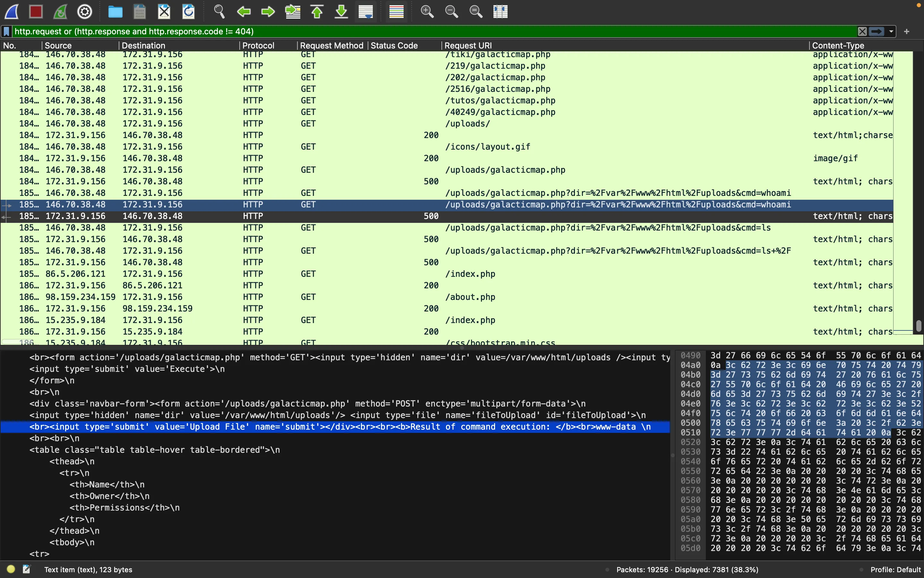Apply the display filter arrow button

877,31
